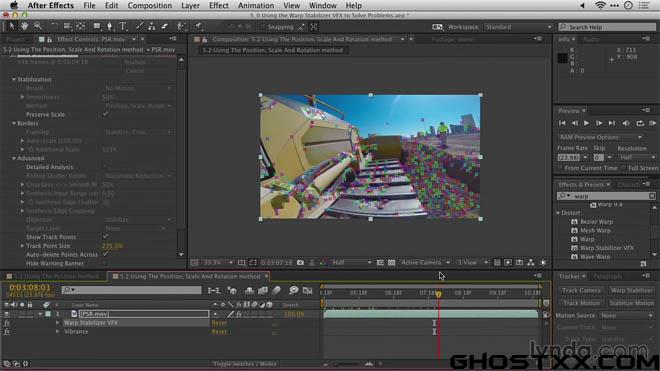Viewport: 660px width, 371px height.
Task: Toggle transparency grid in viewer
Action: point(391,262)
